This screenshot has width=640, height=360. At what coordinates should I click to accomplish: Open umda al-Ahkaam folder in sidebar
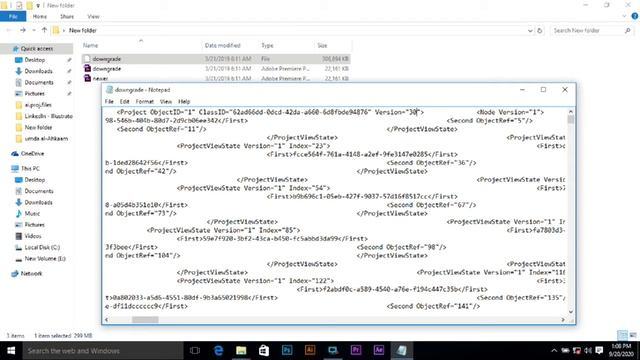(46, 138)
